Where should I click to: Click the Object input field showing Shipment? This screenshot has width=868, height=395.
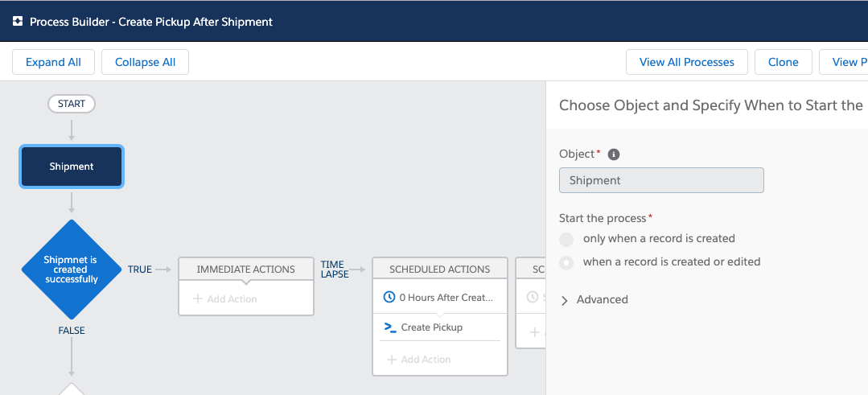coord(661,180)
